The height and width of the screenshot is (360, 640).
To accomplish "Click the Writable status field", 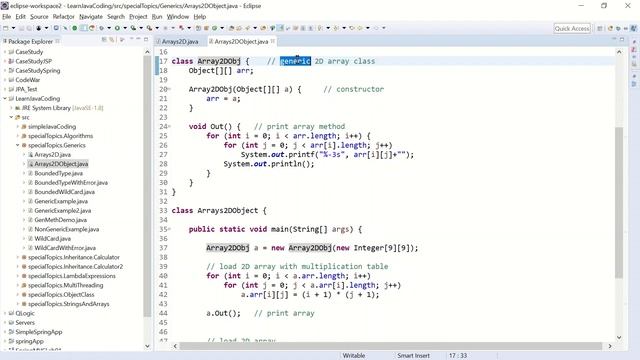I will tap(354, 356).
